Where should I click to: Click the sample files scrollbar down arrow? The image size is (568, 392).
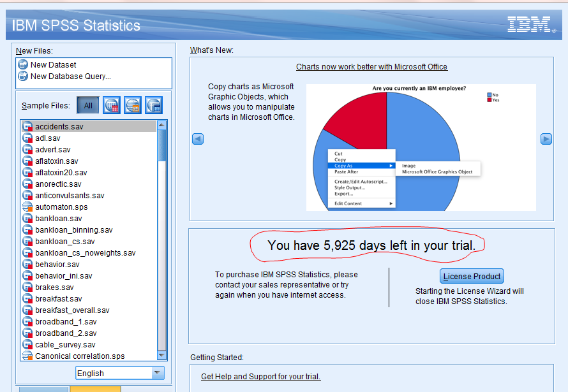coord(162,356)
